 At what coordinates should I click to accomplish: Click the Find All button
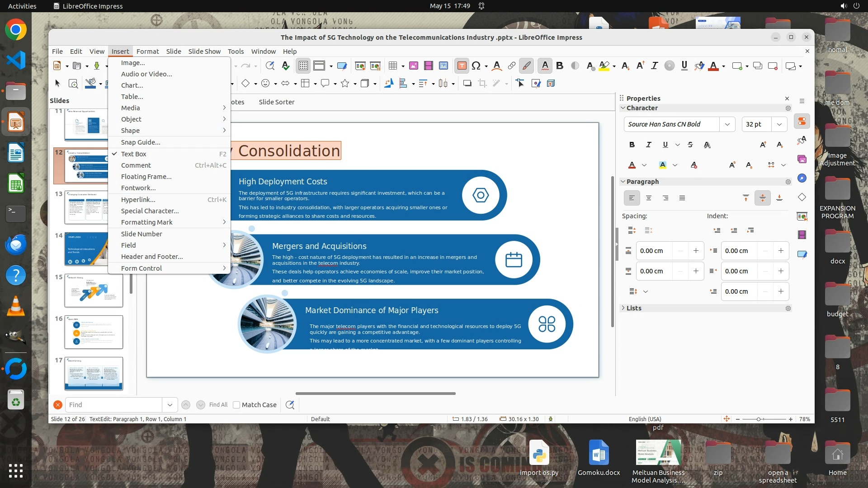click(x=218, y=405)
